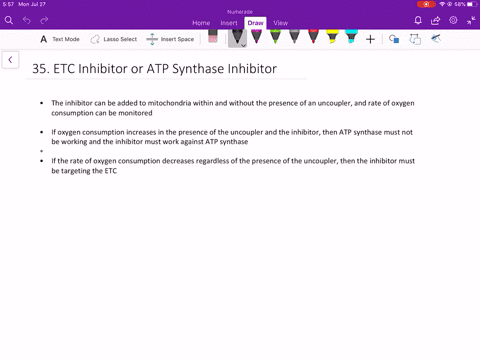
Task: Open settings gear icon
Action: (453, 20)
